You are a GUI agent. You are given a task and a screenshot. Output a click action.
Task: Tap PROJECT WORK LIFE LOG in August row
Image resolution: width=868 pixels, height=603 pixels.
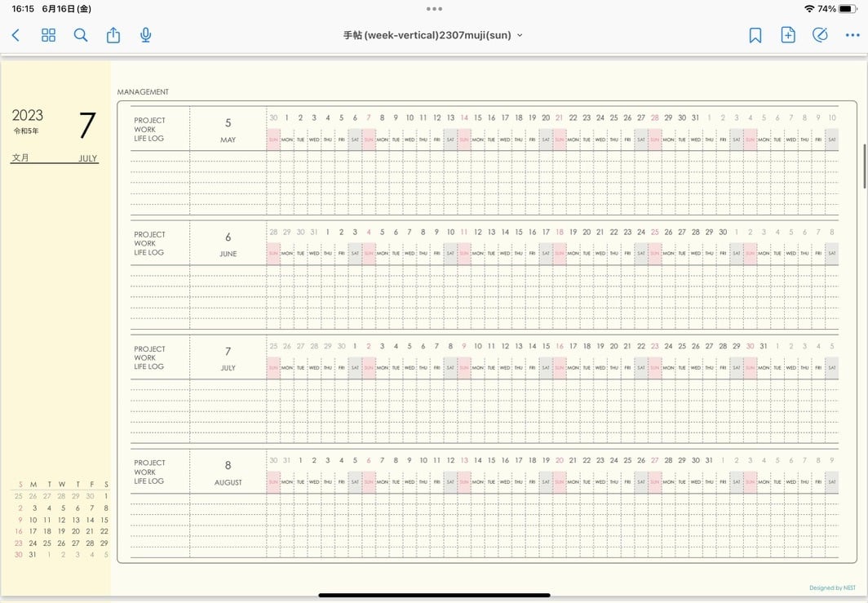[149, 472]
